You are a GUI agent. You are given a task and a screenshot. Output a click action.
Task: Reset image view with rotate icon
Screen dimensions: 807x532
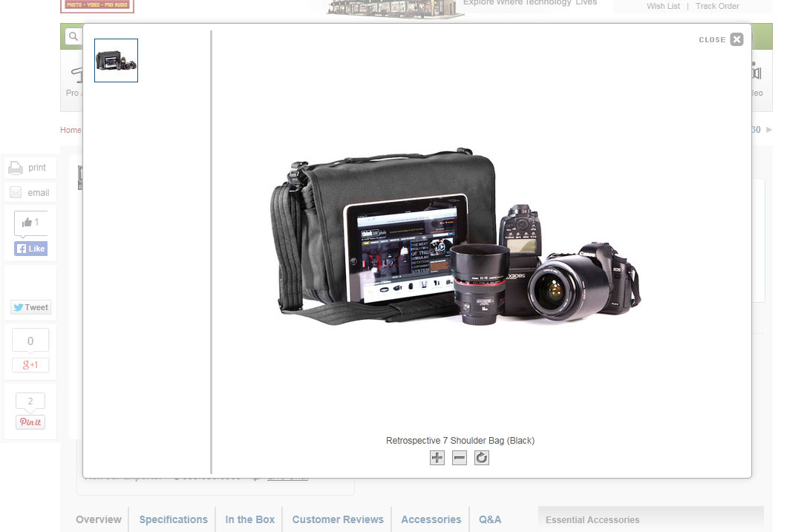click(482, 458)
